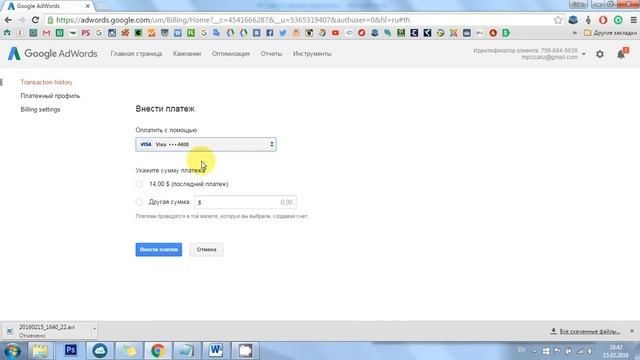
Task: Click the browser address bar URL
Action: click(233, 20)
